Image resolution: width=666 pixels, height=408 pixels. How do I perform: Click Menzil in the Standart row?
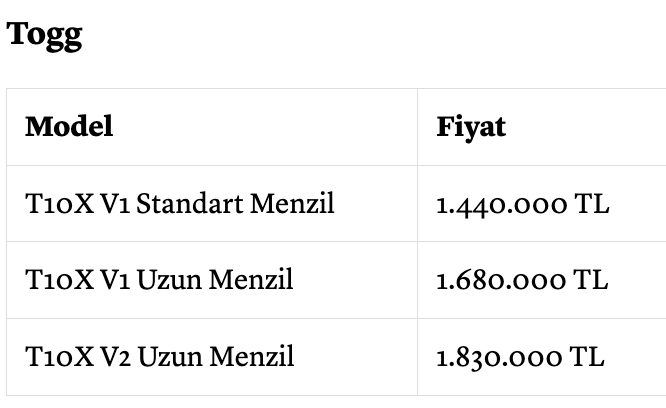click(292, 203)
